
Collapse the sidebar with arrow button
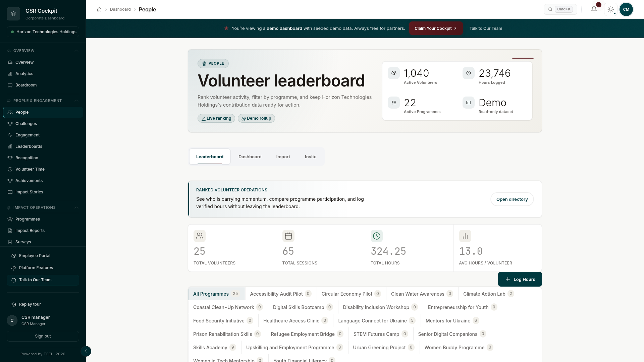pyautogui.click(x=86, y=351)
